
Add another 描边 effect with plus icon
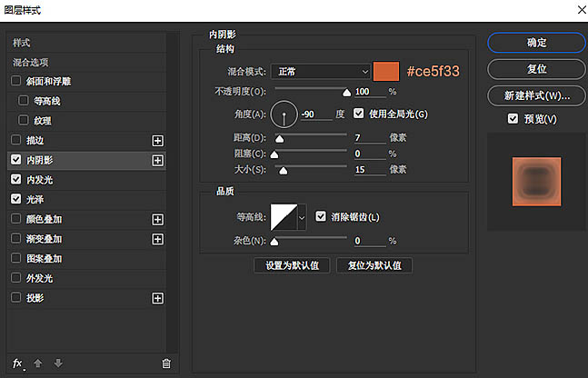157,141
